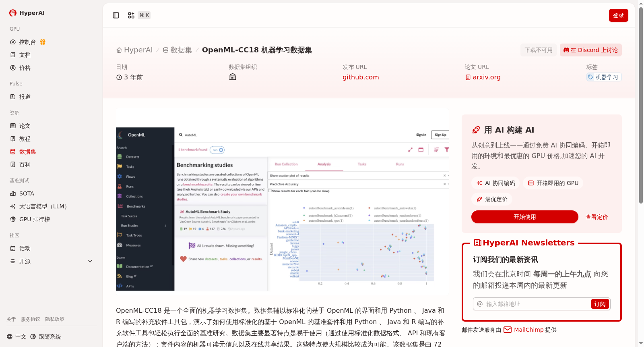Click the 隐私政策 footer link
The width and height of the screenshot is (644, 347).
(55, 319)
